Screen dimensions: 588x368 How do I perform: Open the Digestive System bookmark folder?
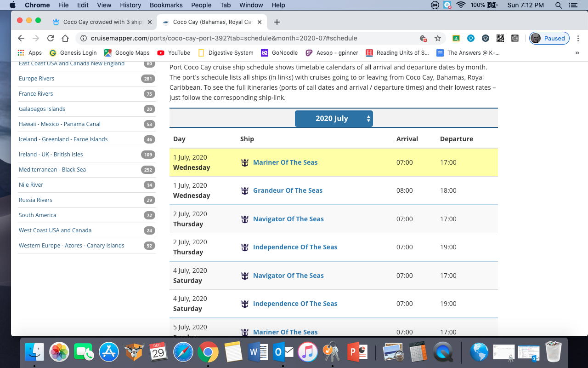[226, 53]
